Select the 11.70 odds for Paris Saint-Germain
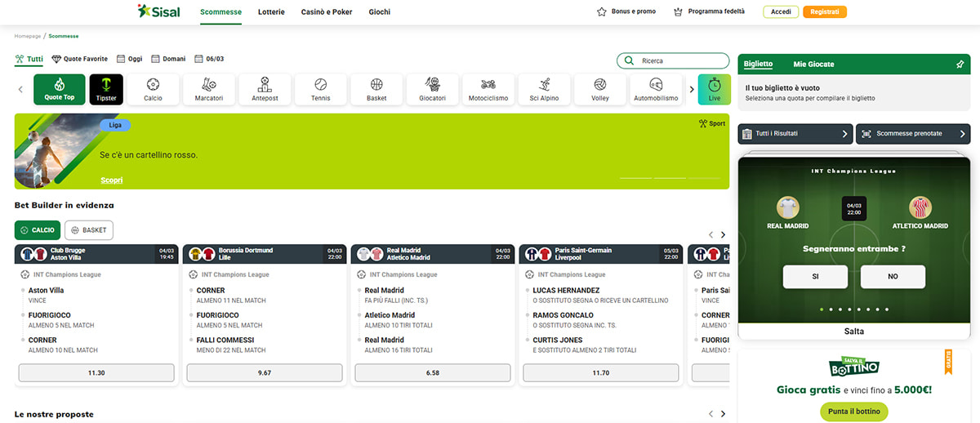This screenshot has height=423, width=980. tap(601, 372)
